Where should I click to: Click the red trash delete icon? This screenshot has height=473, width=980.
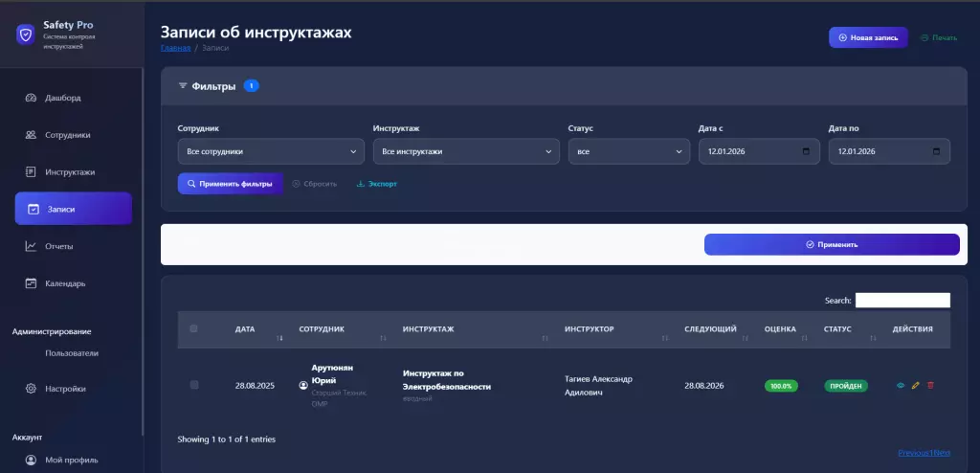click(x=930, y=386)
